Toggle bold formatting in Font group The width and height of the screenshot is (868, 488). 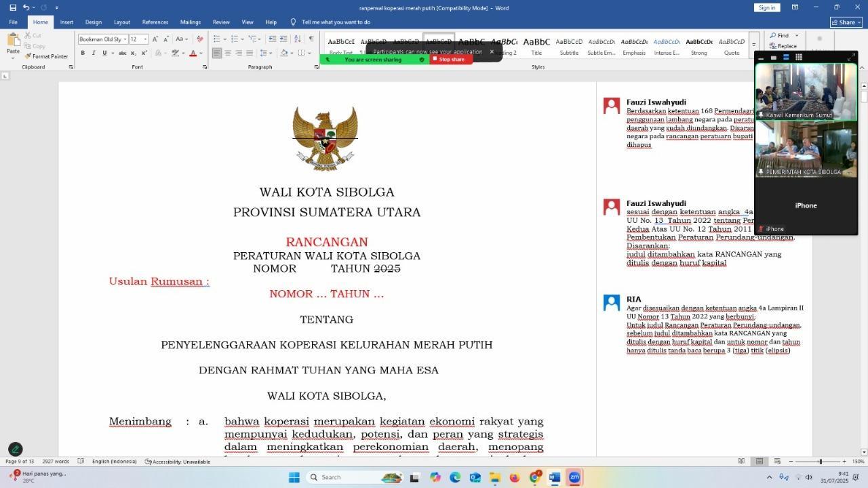[x=83, y=53]
